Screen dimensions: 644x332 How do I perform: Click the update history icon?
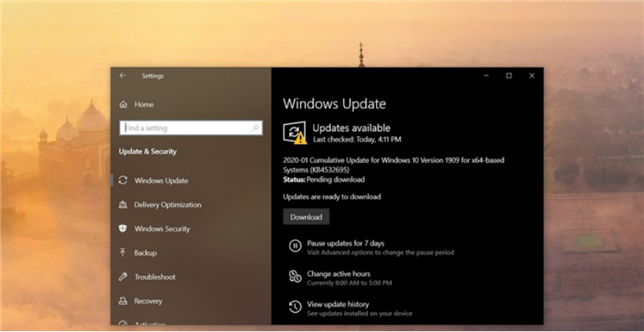(294, 307)
